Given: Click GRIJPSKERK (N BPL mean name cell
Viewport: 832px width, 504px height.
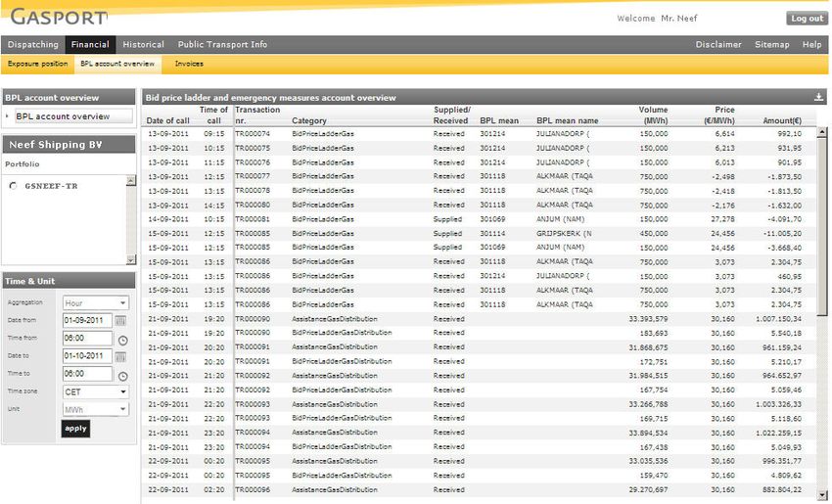Looking at the screenshot, I should coord(564,234).
